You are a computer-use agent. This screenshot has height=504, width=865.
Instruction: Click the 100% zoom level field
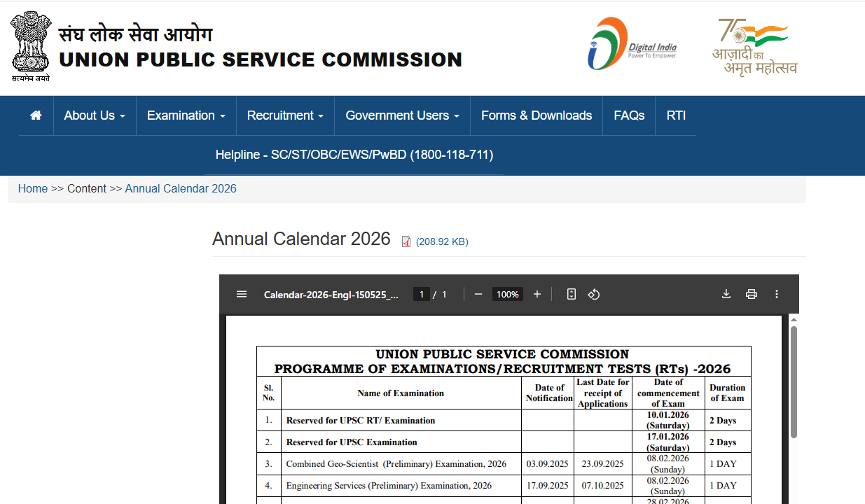[x=507, y=294]
